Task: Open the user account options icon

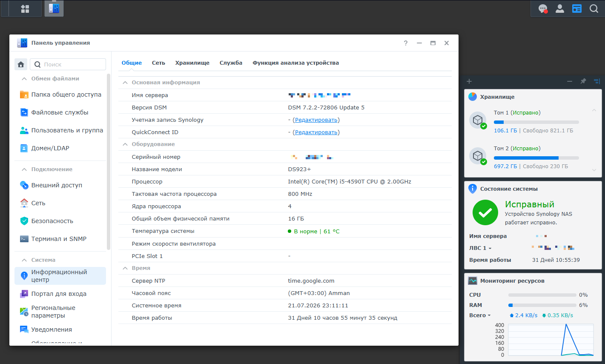Action: pyautogui.click(x=560, y=9)
